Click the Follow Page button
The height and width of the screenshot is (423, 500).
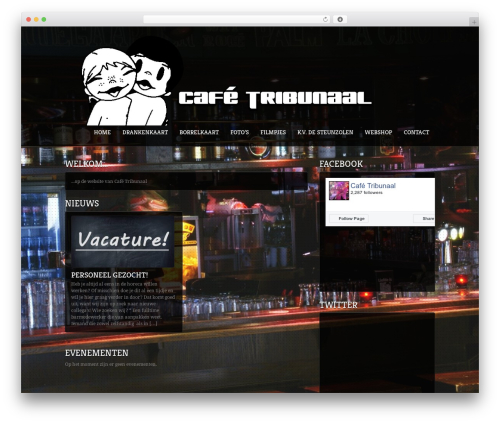pyautogui.click(x=349, y=219)
